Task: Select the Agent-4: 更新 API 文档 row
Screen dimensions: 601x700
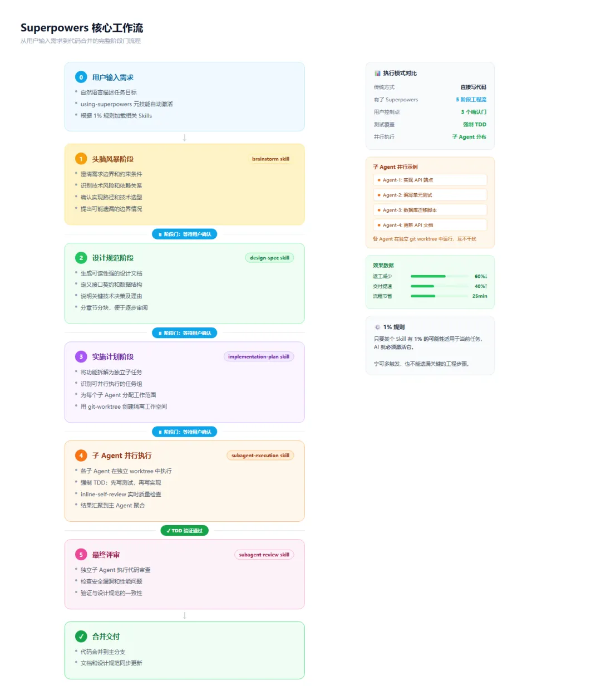Action: (x=430, y=226)
